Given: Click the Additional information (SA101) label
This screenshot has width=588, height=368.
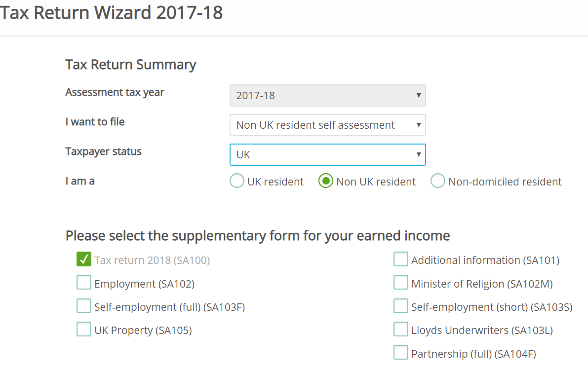Looking at the screenshot, I should pyautogui.click(x=485, y=260).
